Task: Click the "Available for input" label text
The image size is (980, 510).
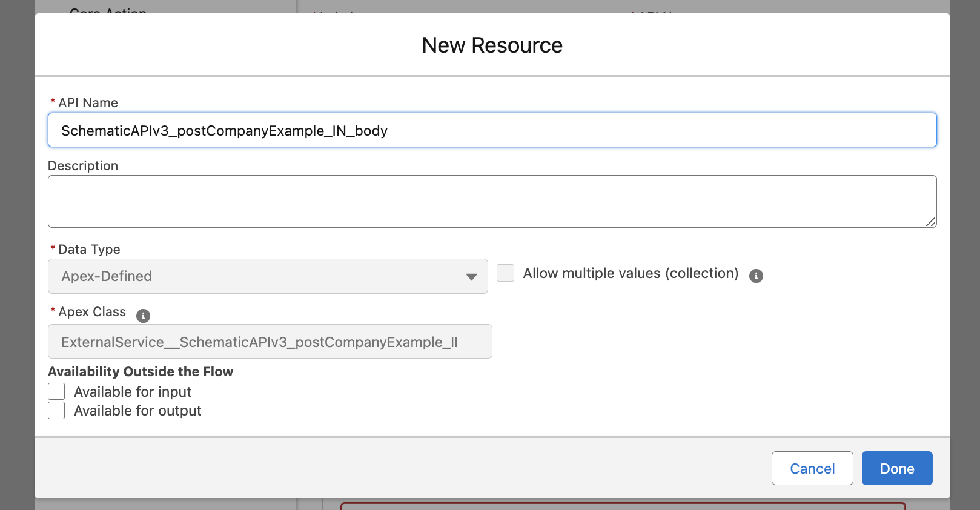Action: click(133, 392)
